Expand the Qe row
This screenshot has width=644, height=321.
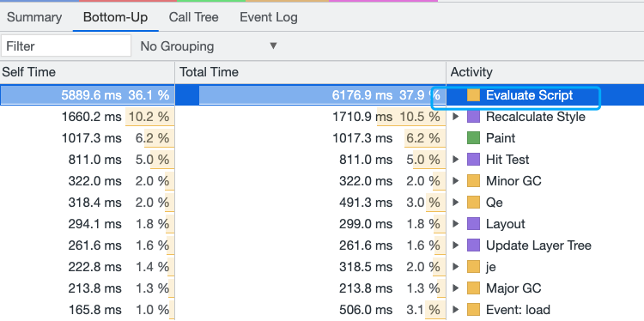455,203
